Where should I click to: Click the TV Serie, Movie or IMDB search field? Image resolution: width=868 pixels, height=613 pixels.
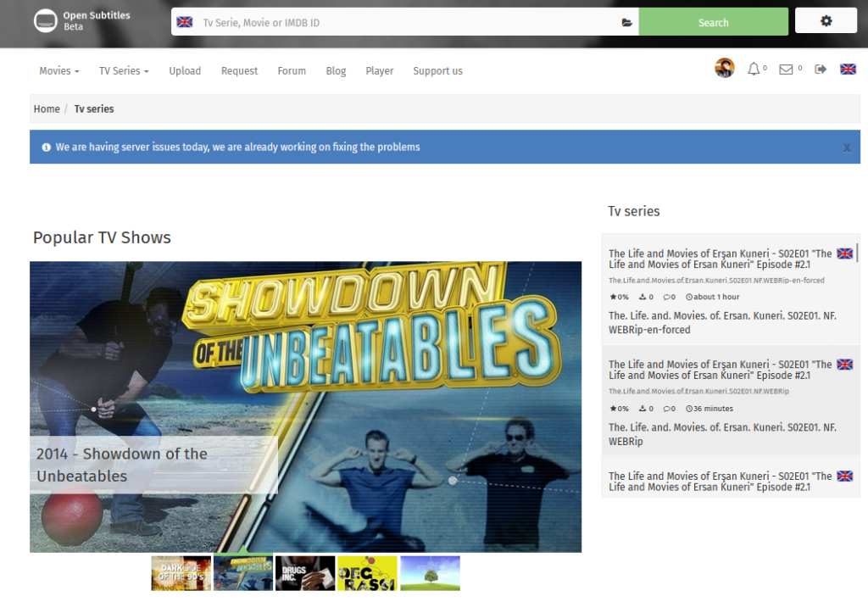click(407, 23)
